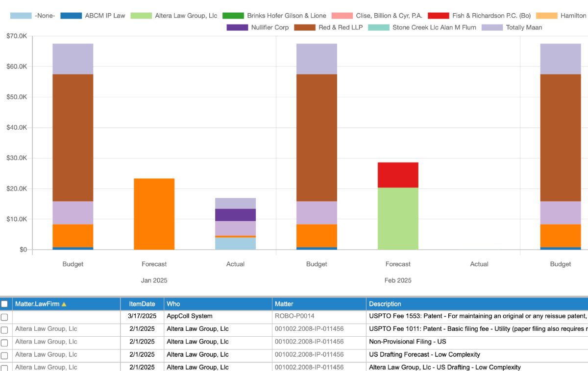The width and height of the screenshot is (588, 371).
Task: Toggle the Red & Red LLP legend entry
Action: click(329, 27)
